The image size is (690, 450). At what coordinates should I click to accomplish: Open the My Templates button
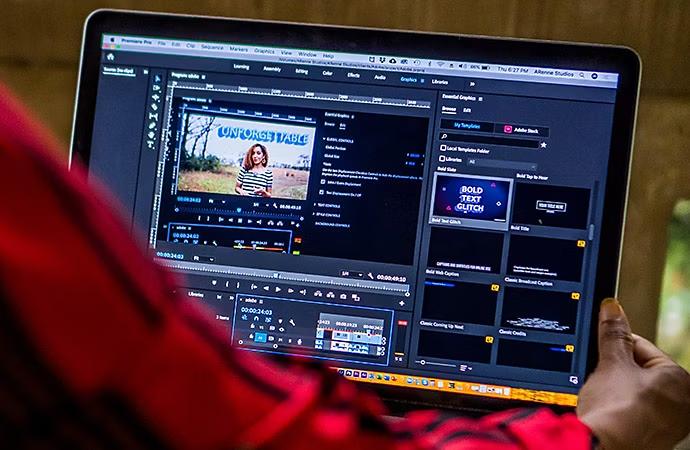click(x=467, y=125)
